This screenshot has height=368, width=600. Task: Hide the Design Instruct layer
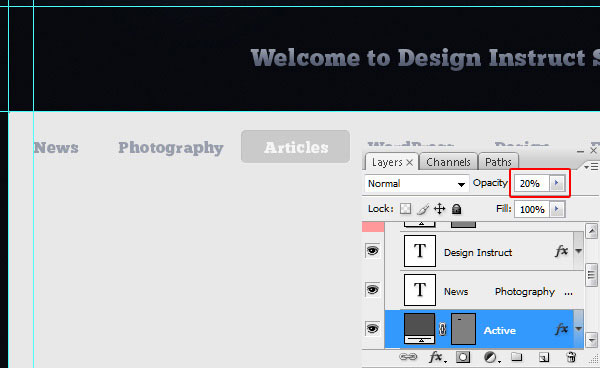(x=373, y=251)
